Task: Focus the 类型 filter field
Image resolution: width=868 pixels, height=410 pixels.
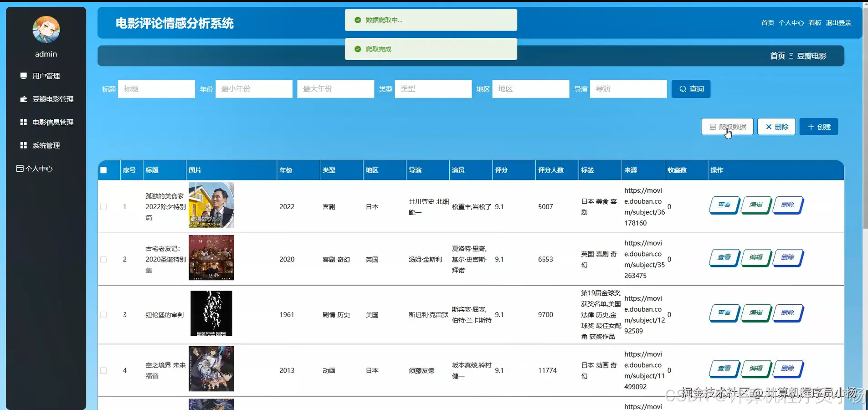Action: [x=433, y=89]
